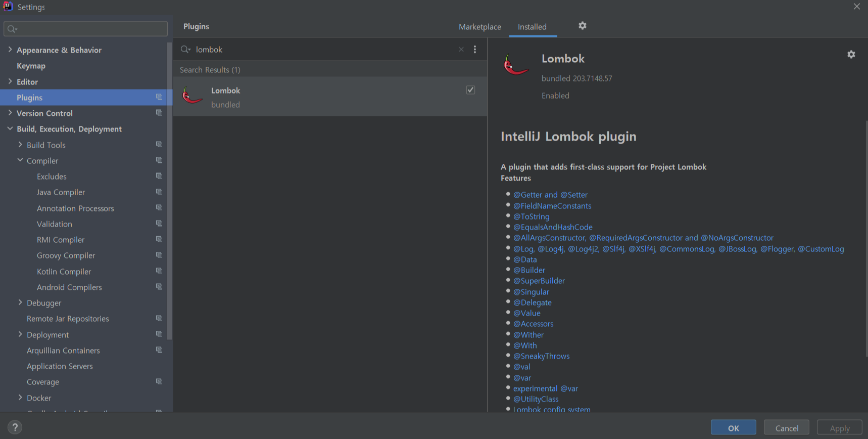Screen dimensions: 868x439
Task: Click project-level icon next to Remote Jar Repositories
Action: click(159, 319)
